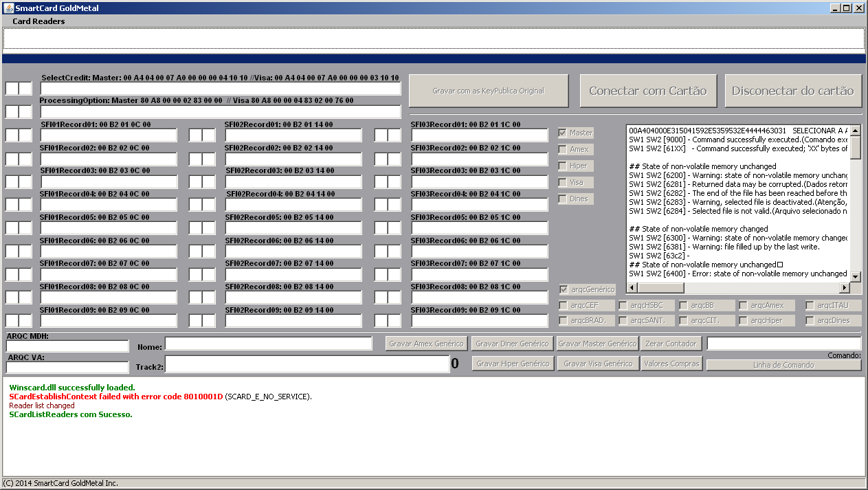The image size is (868, 490).
Task: Click the Nome text field
Action: click(x=268, y=344)
